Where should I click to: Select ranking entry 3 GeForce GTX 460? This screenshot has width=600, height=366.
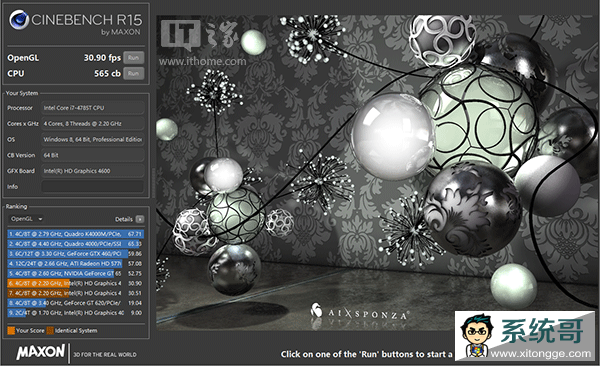tap(75, 254)
